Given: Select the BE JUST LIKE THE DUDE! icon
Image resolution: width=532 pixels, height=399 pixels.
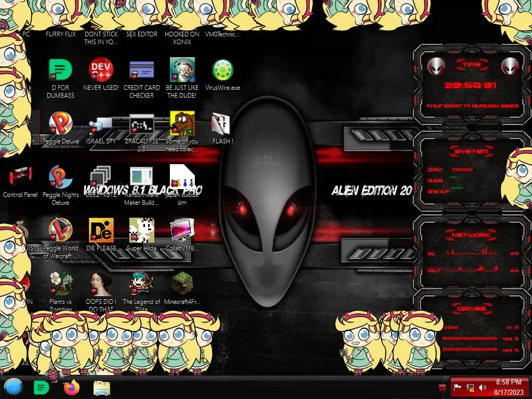Looking at the screenshot, I should click(x=182, y=70).
